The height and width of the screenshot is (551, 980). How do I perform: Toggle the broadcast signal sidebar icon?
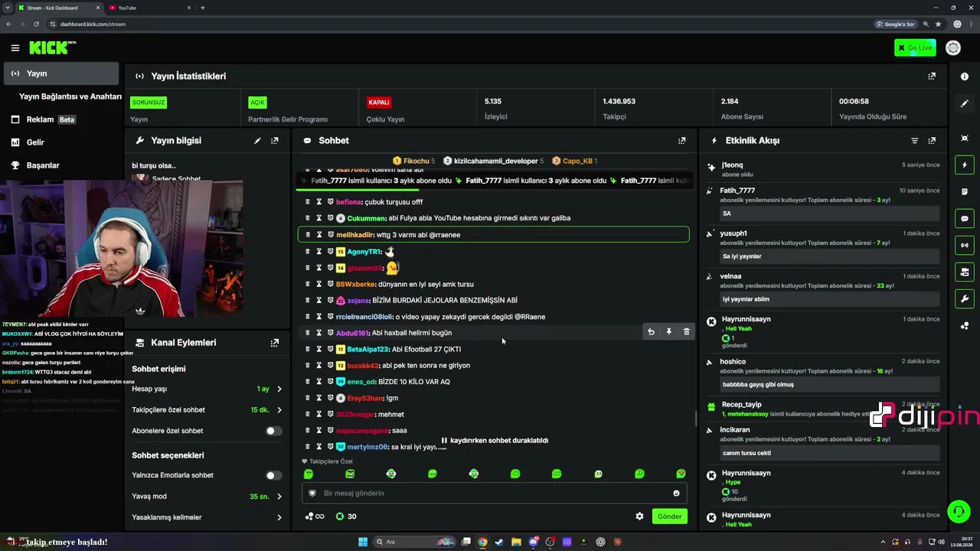click(x=965, y=246)
